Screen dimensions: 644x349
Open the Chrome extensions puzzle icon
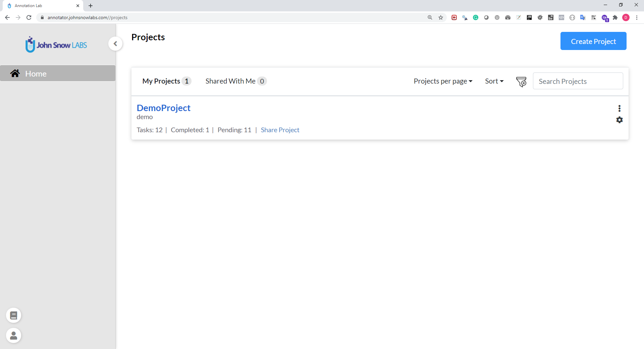615,17
